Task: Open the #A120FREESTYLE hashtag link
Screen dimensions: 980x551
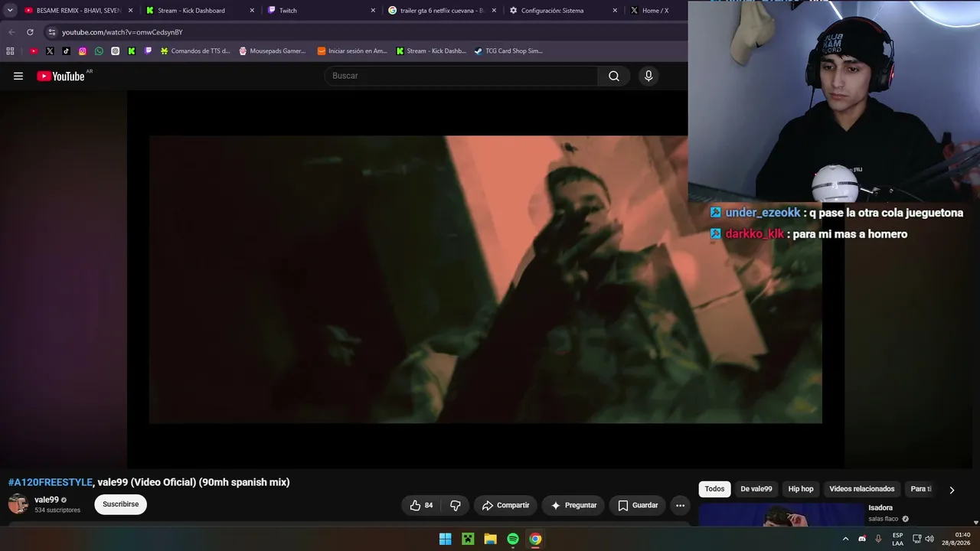Action: pos(51,482)
